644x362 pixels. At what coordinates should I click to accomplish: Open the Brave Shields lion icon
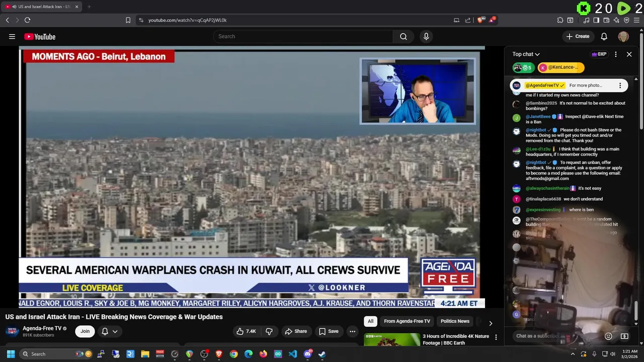481,20
